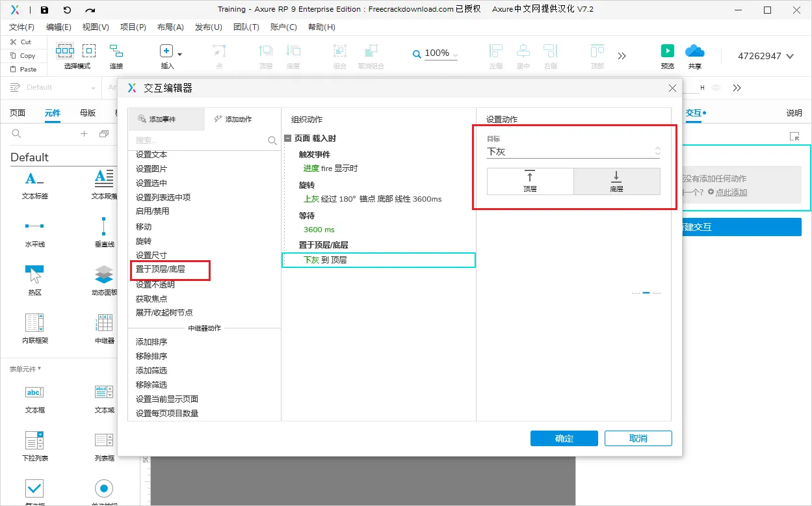This screenshot has height=506, width=812.
Task: Click the Redo arrow icon
Action: (90, 10)
